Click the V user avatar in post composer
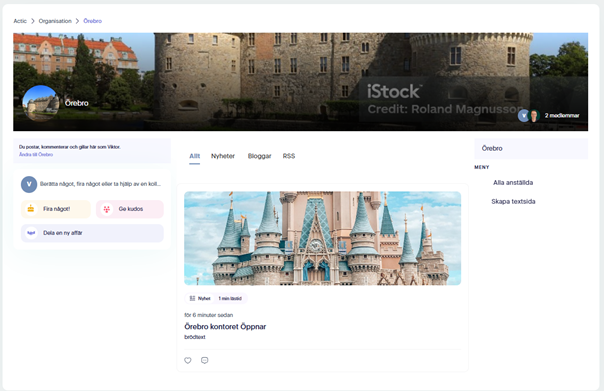This screenshot has height=391, width=604. 29,184
